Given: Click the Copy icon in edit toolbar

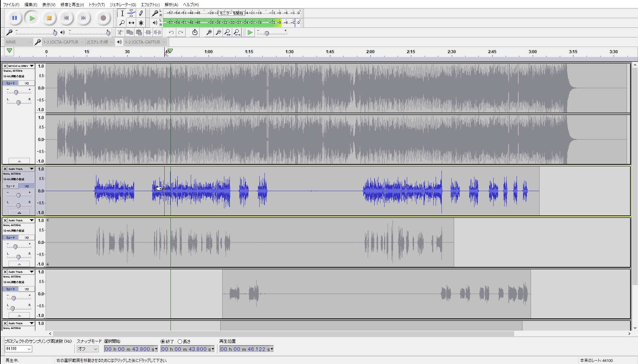Looking at the screenshot, I should point(130,32).
